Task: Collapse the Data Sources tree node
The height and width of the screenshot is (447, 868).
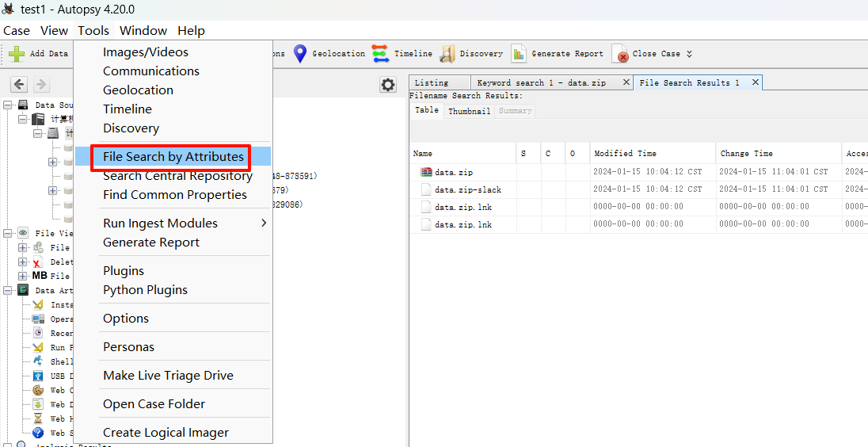Action: tap(7, 105)
